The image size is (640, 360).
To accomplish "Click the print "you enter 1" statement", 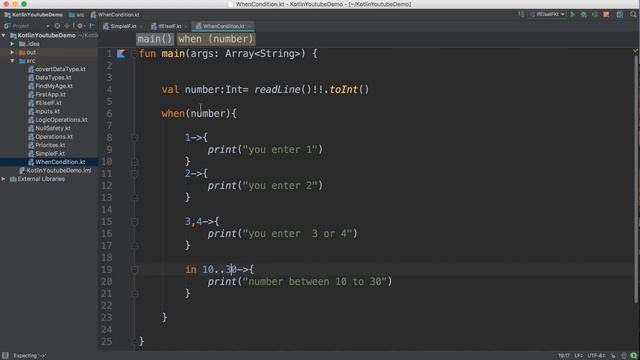I will click(265, 150).
